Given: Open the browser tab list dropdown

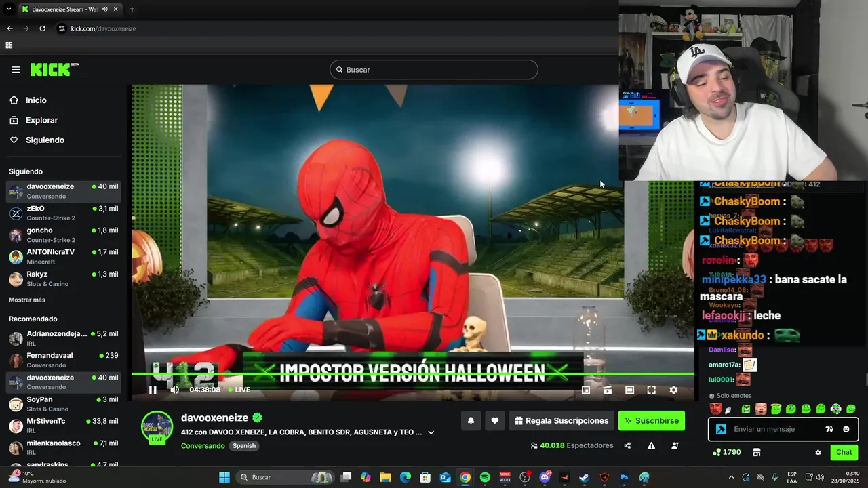Looking at the screenshot, I should 9,9.
